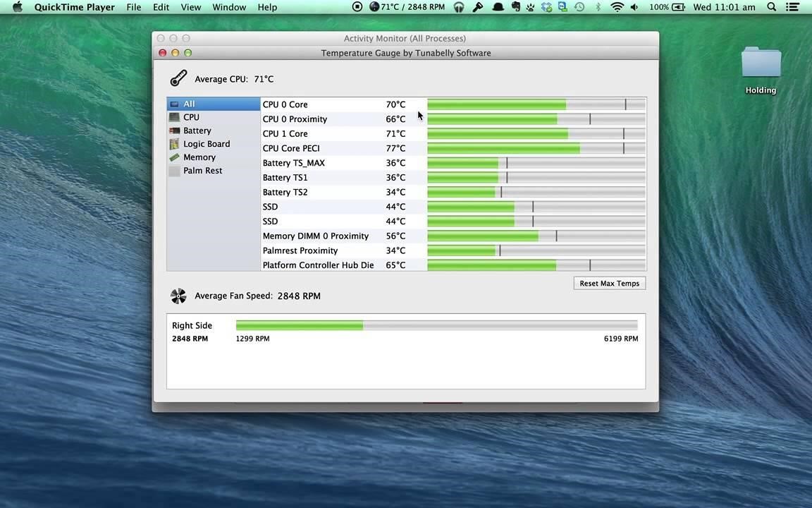Open the Edit menu
812x508 pixels.
click(161, 7)
